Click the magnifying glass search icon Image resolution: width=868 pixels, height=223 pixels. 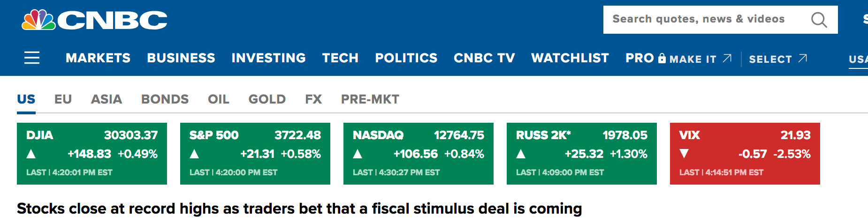point(819,20)
